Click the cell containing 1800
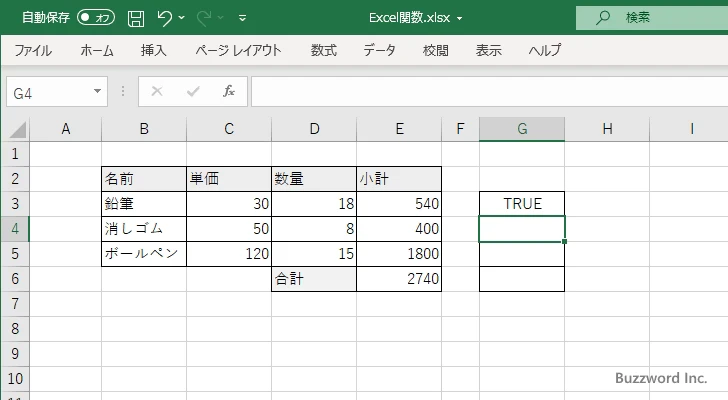The height and width of the screenshot is (400, 728). click(399, 254)
